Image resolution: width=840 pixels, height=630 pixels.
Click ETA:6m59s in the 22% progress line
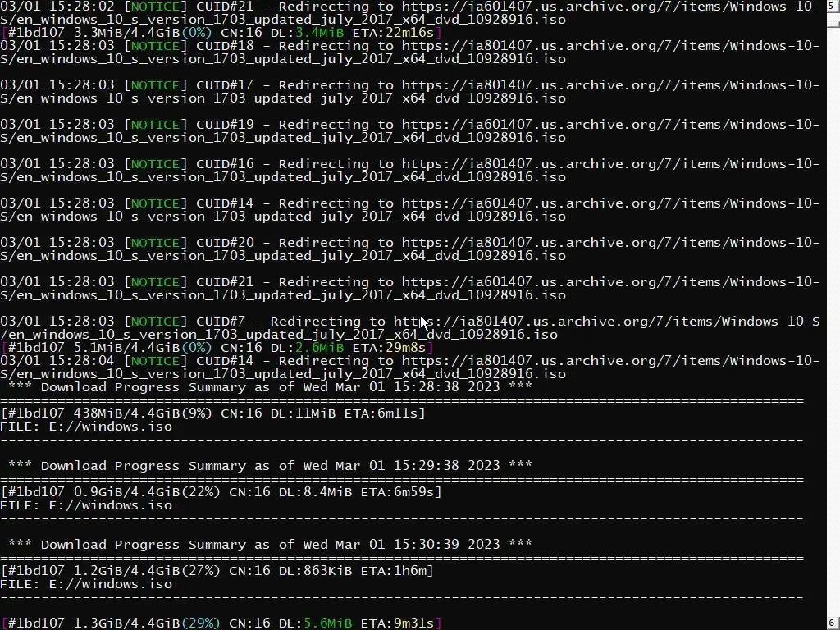pos(398,492)
